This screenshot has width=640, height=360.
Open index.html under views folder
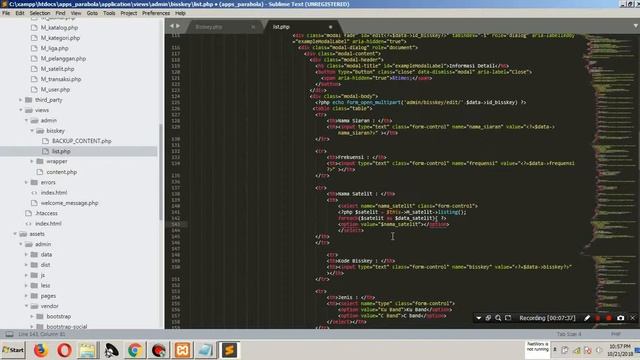point(54,193)
